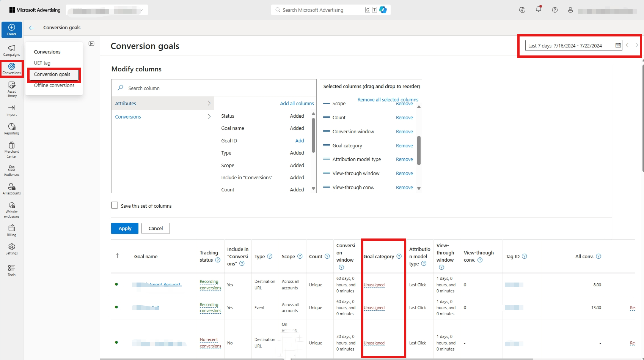
Task: Check Save this set of columns
Action: 115,205
